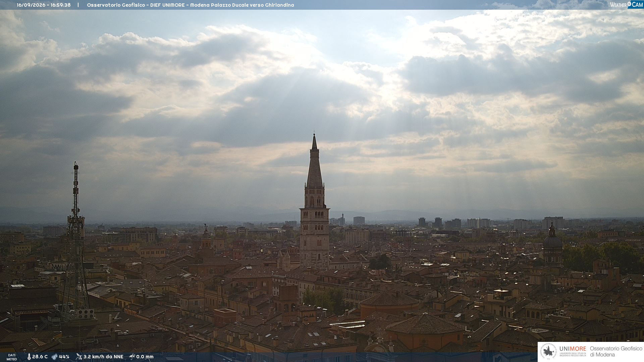Click the 3.2 km/h da NNE wind reading

point(103,357)
